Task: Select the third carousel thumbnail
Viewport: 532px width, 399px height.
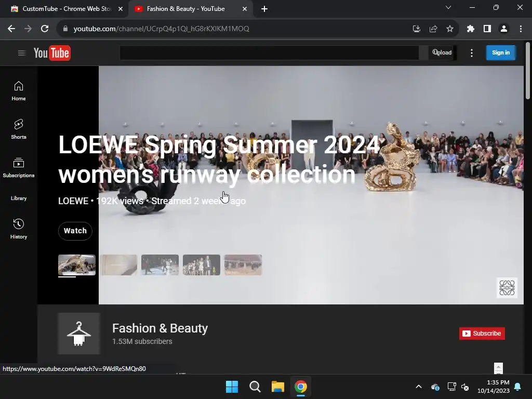Action: 160,265
